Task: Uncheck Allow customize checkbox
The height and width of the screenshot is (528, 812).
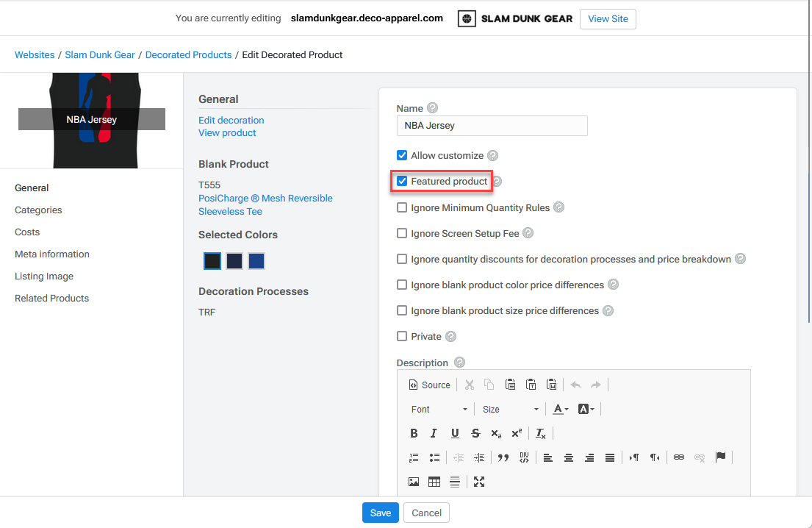Action: (402, 155)
